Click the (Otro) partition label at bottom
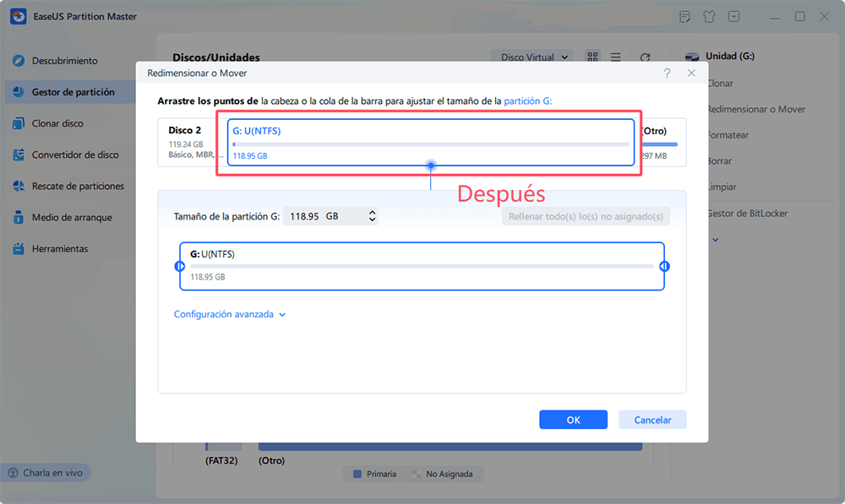Viewport: 845px width, 504px height. pos(271,460)
